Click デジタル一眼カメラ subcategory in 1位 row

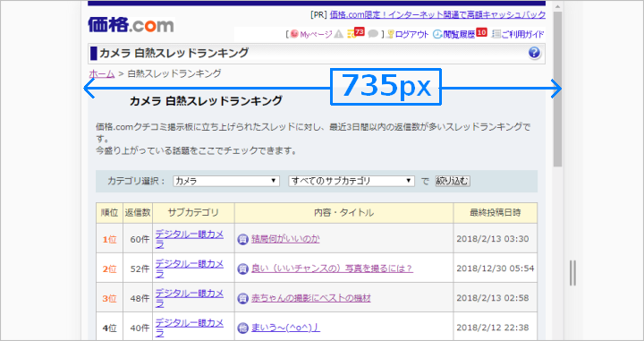190,239
